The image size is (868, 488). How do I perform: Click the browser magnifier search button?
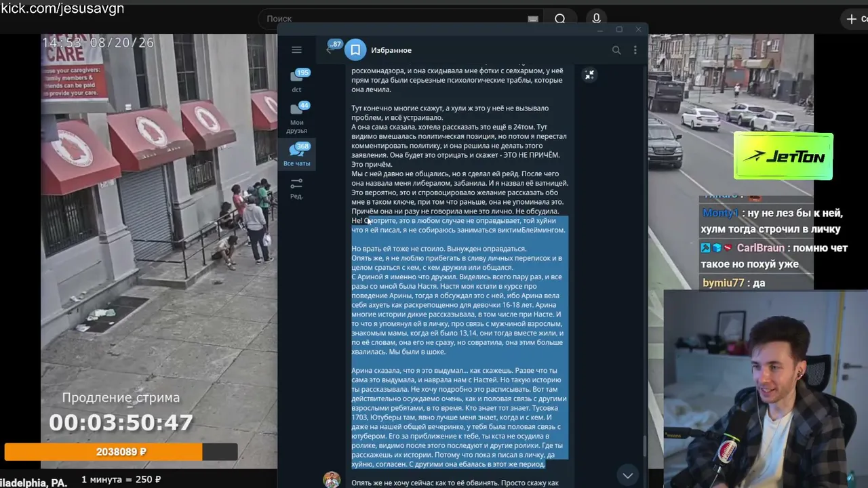click(560, 19)
